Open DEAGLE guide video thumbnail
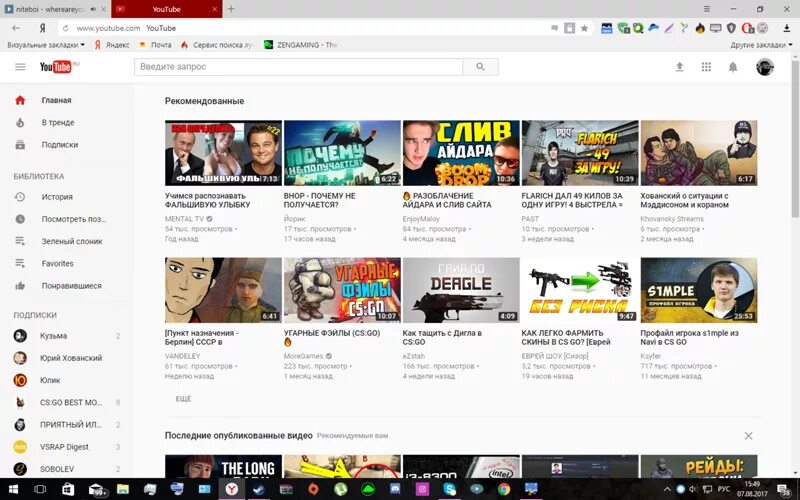This screenshot has width=800, height=500. tap(461, 290)
